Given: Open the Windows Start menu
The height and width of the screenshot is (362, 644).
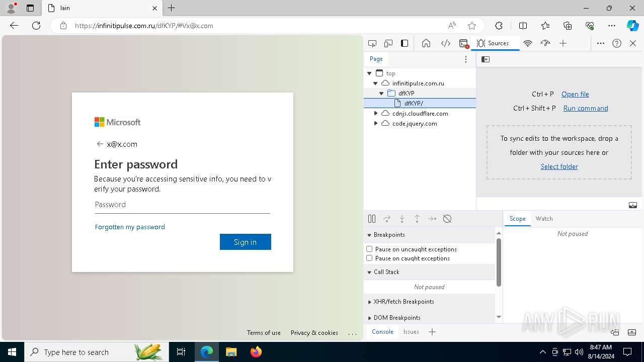Looking at the screenshot, I should 12,352.
